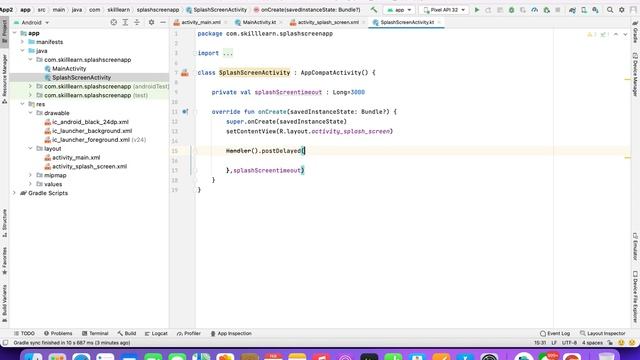
Task: Collapse the drawable folder
Action: 30,113
